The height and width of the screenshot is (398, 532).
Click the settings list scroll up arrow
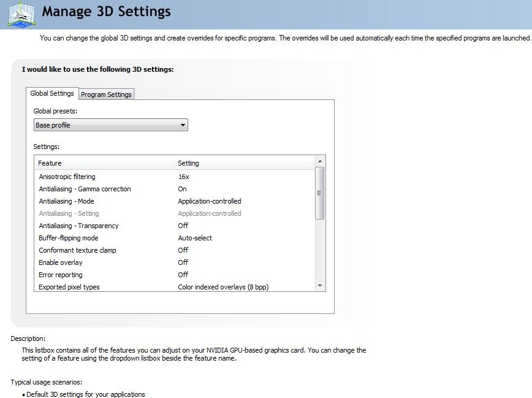coord(319,161)
